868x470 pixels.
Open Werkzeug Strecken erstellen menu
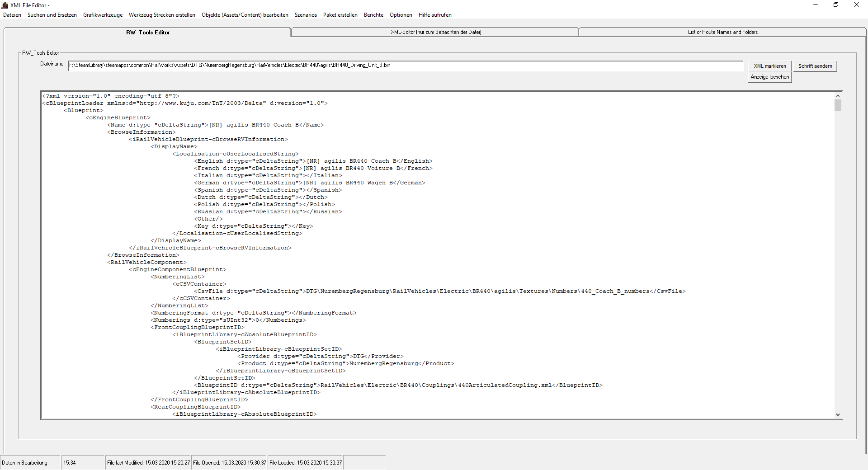pos(162,15)
